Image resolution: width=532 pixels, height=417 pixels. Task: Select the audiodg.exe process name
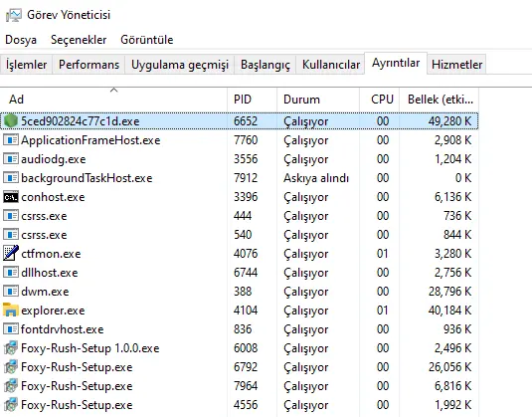click(54, 159)
